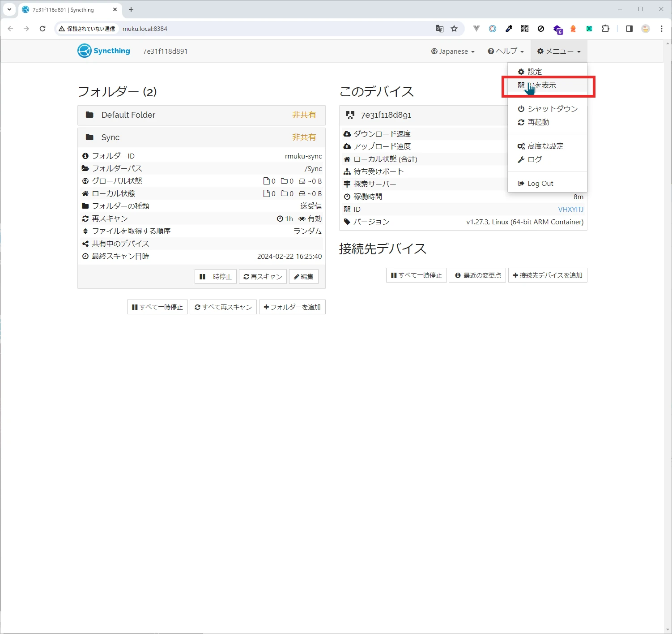Click the ローカル状態 home icon in Sync

tap(85, 193)
